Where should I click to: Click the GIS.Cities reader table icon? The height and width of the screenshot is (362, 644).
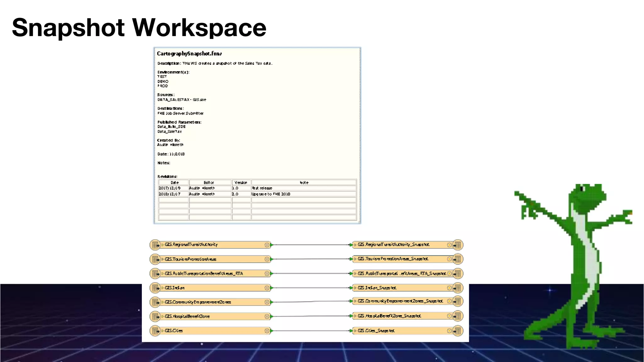point(155,331)
